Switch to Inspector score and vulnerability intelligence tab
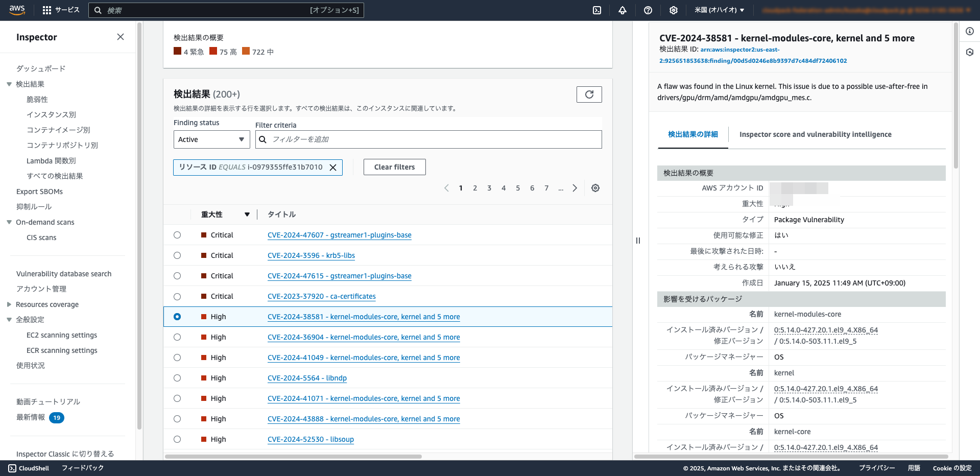This screenshot has height=476, width=980. tap(815, 134)
